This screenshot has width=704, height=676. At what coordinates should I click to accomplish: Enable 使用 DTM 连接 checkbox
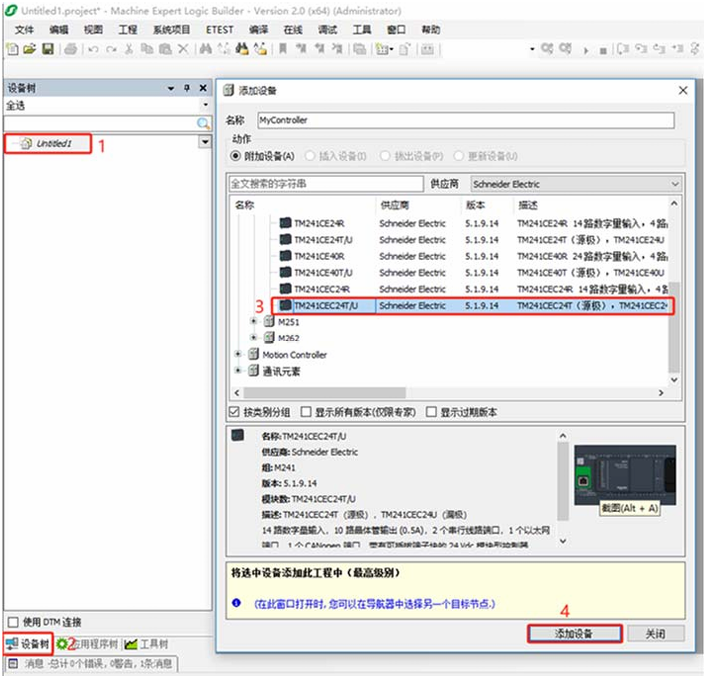pyautogui.click(x=12, y=623)
